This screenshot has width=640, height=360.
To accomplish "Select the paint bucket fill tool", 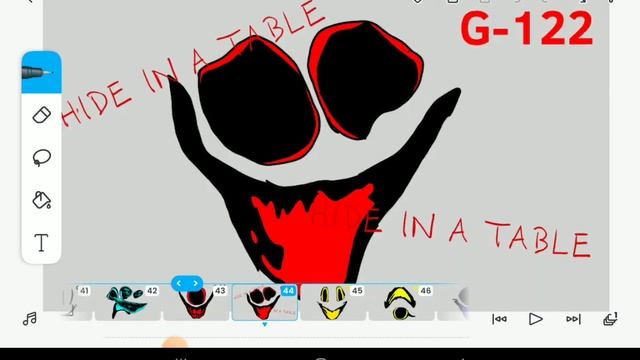I will click(41, 200).
